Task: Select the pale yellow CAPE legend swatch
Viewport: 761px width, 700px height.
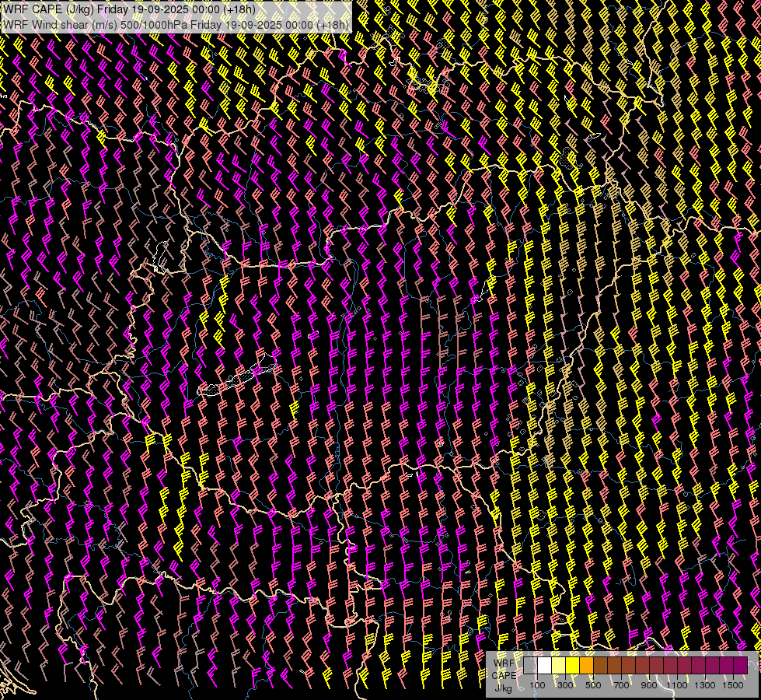Action: pyautogui.click(x=559, y=665)
